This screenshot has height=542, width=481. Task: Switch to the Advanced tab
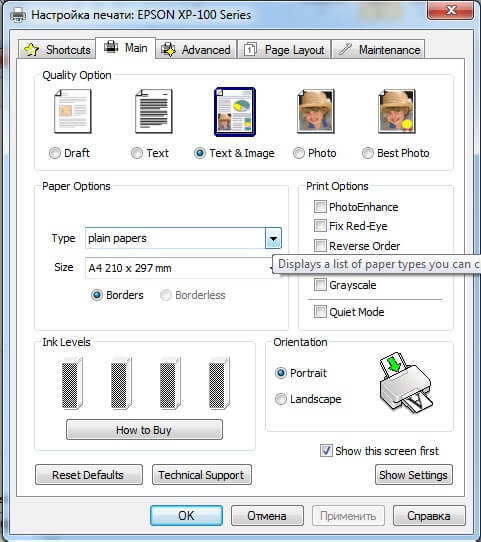(196, 50)
